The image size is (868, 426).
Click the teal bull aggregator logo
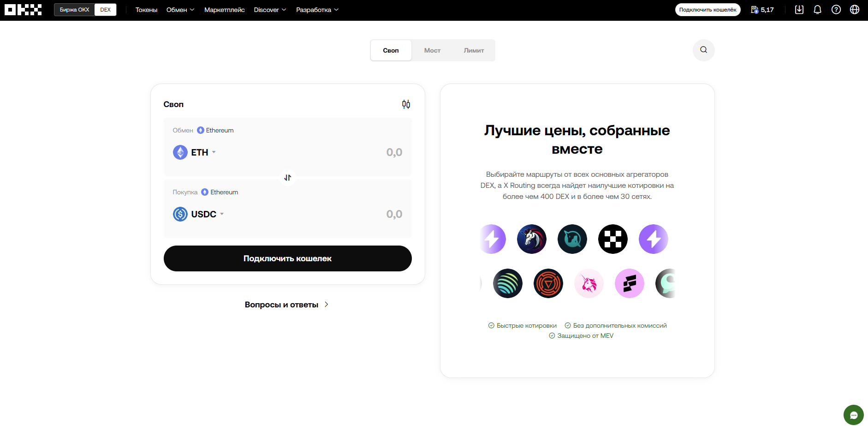point(572,239)
